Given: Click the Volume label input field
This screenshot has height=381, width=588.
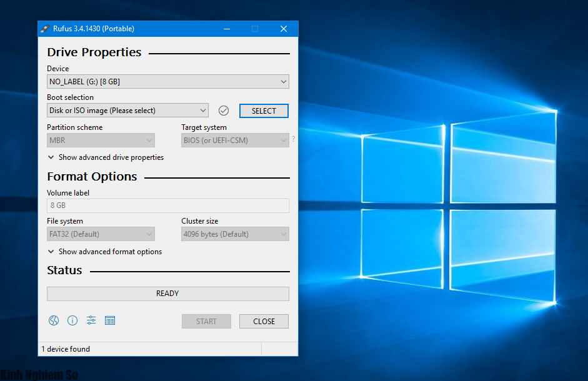Looking at the screenshot, I should (167, 205).
